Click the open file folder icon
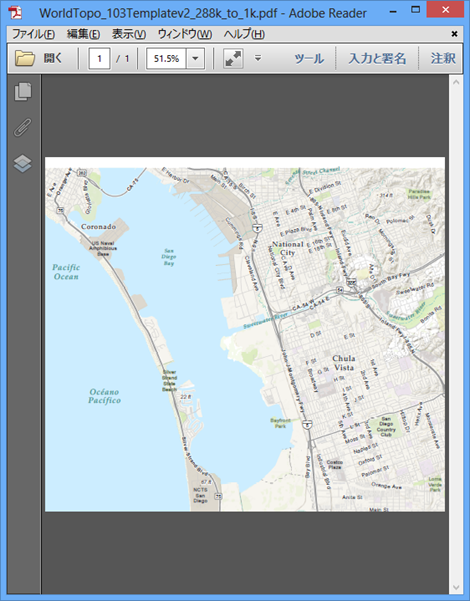 pyautogui.click(x=25, y=59)
